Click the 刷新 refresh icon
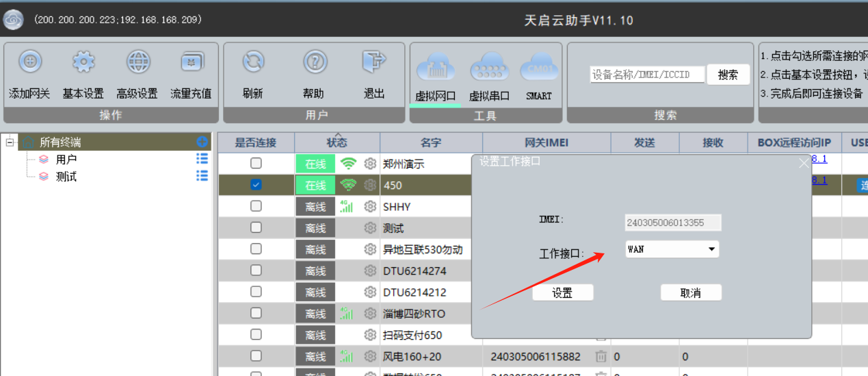 pos(253,62)
